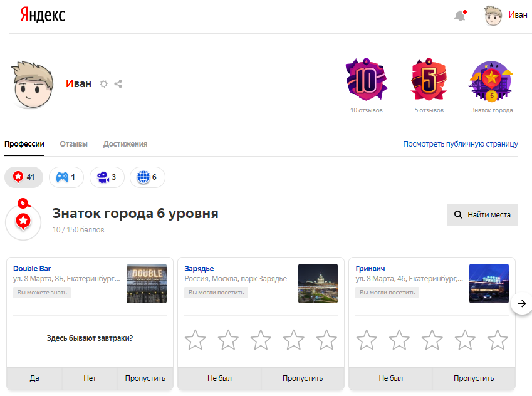Select the globe profession chip with 6
Viewport: 532px width, 396px height.
147,177
